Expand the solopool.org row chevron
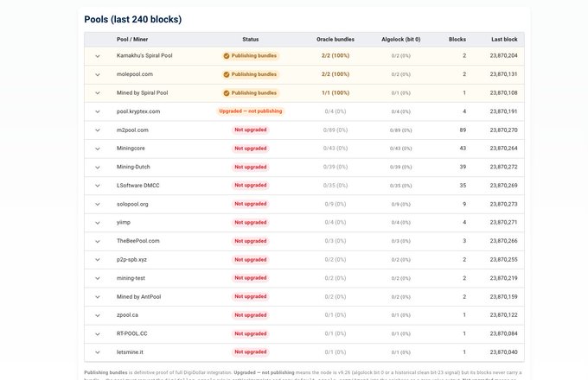 [98, 205]
